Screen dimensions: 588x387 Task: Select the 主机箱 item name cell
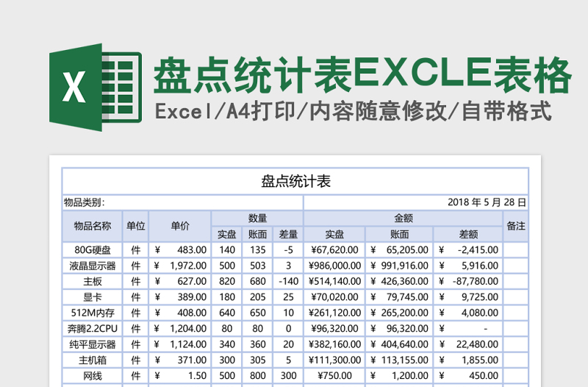pos(93,361)
